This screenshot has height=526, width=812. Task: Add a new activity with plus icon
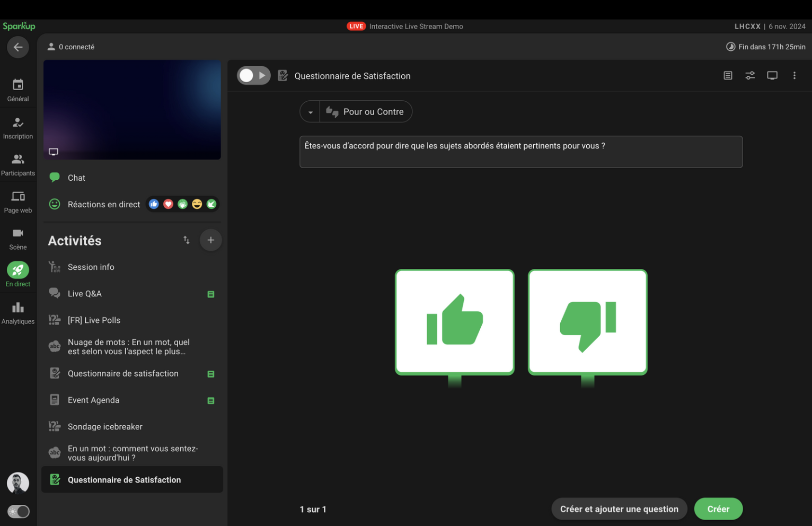210,240
